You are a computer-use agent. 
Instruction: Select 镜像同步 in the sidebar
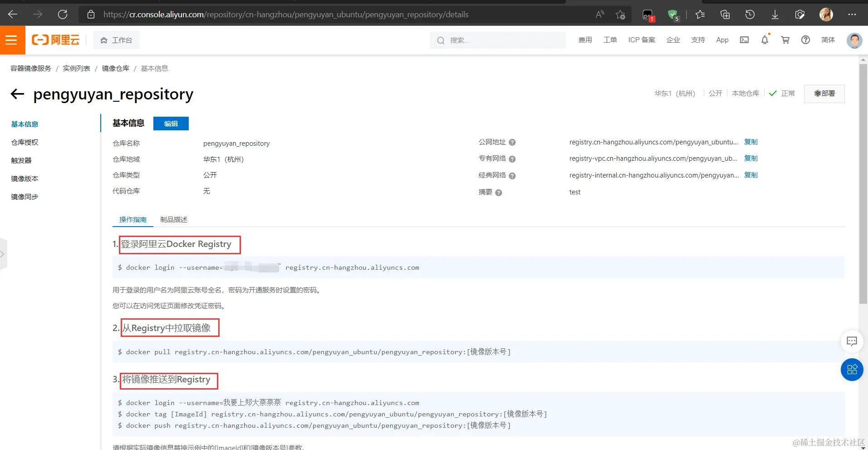25,197
